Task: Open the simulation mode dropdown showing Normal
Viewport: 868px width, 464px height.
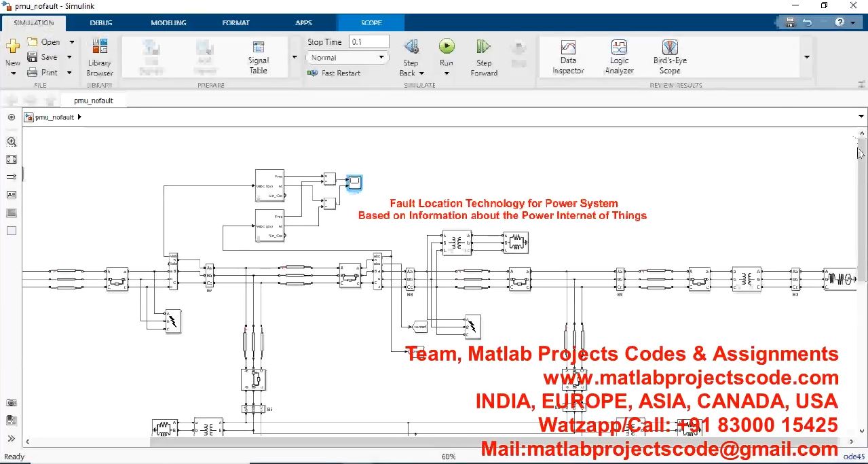Action: (x=347, y=58)
